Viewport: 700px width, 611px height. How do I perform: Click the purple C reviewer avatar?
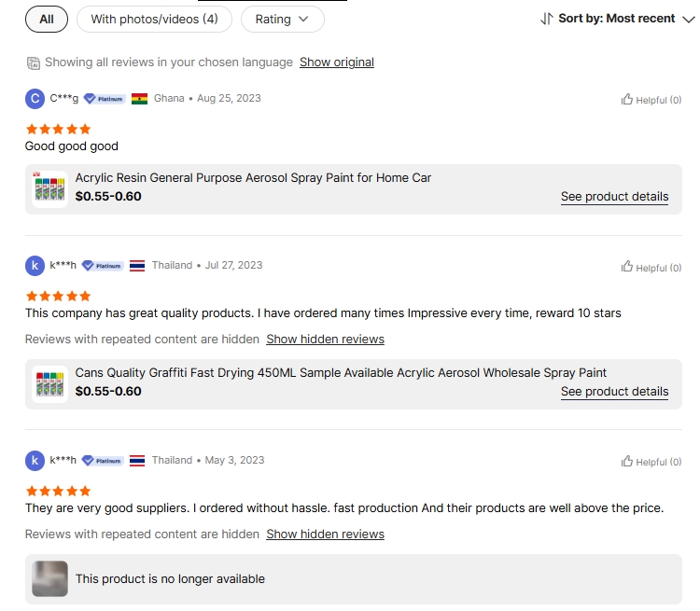[35, 99]
